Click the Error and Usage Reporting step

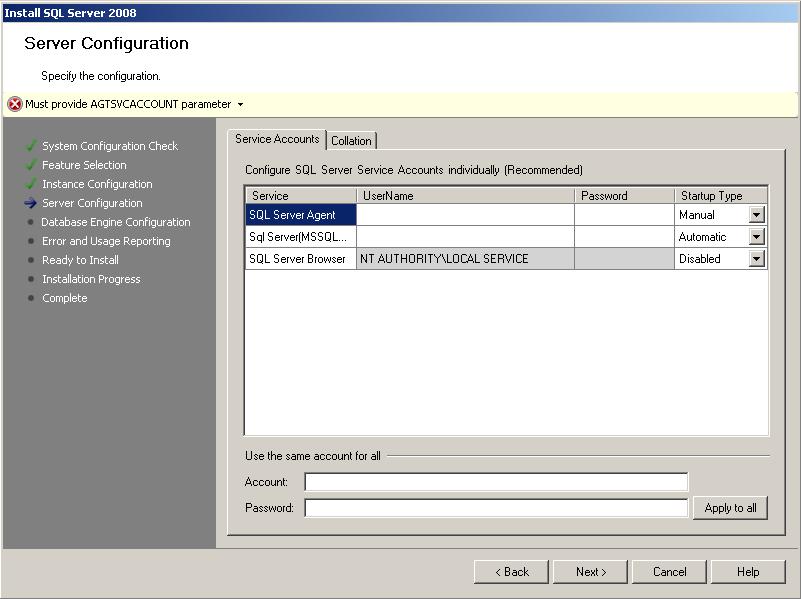[106, 241]
